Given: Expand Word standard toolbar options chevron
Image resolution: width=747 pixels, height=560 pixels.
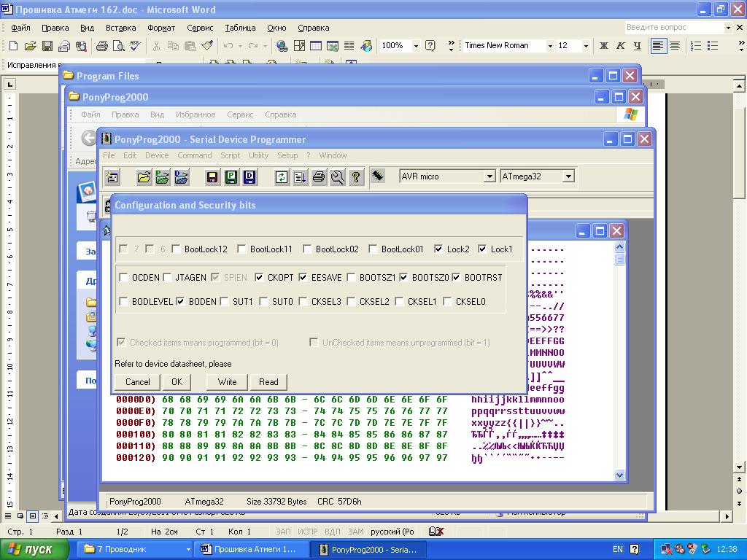Looking at the screenshot, I should point(451,46).
